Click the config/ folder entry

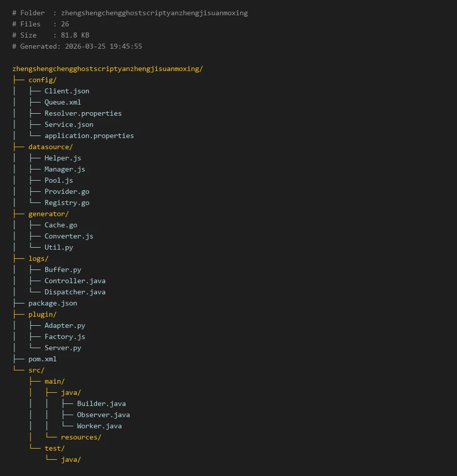tap(42, 80)
